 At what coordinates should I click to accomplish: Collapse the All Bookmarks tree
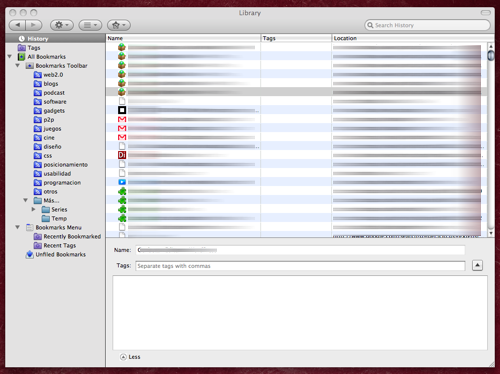click(10, 57)
